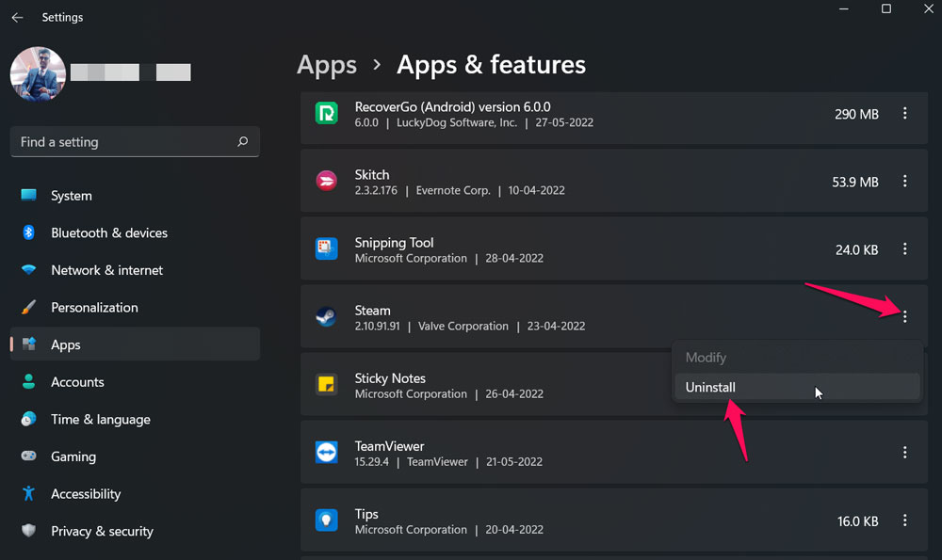Screen dimensions: 942x560
Task: Click the Bluetooth icon in sidebar
Action: (28, 232)
